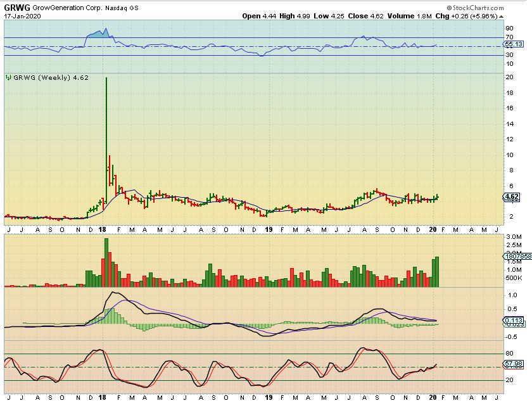Click the stochastic axis label 80

point(509,354)
